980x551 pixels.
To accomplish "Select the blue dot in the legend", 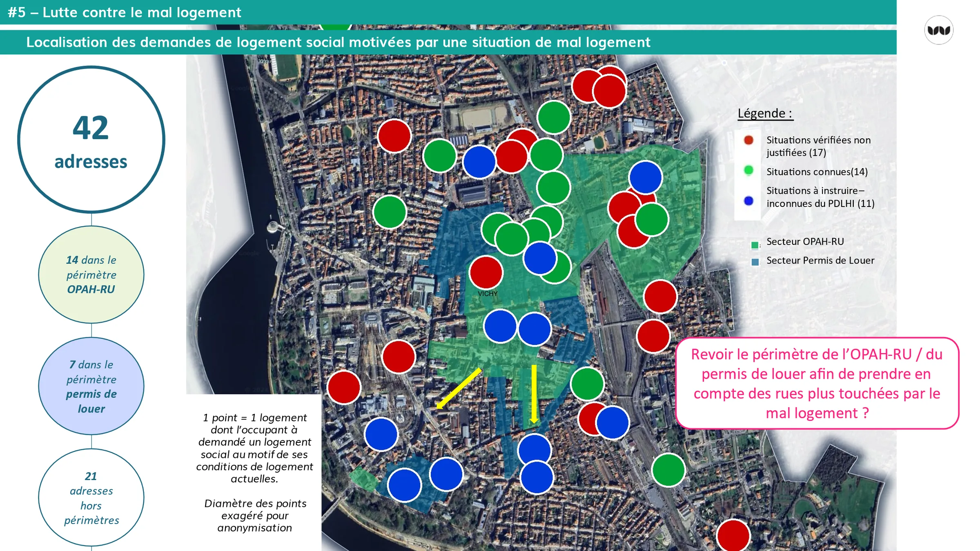I will pyautogui.click(x=748, y=201).
